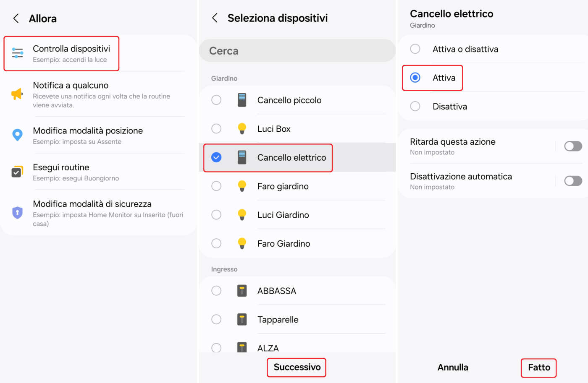Tap the Cancello piccolo device icon
588x383 pixels.
point(242,100)
